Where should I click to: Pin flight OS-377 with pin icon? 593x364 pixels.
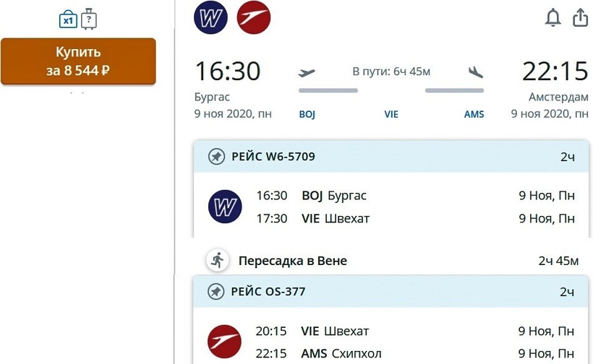(216, 292)
